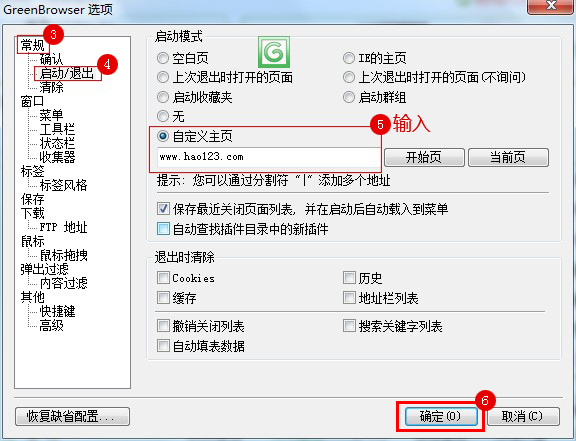Screen dimensions: 576x441
Task: Click the 开始页 button
Action: [424, 157]
